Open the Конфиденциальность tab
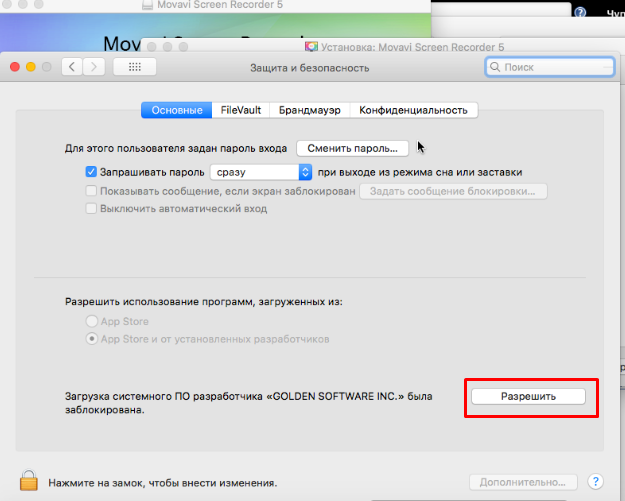Screen dimensions: 625x501 pos(413,110)
